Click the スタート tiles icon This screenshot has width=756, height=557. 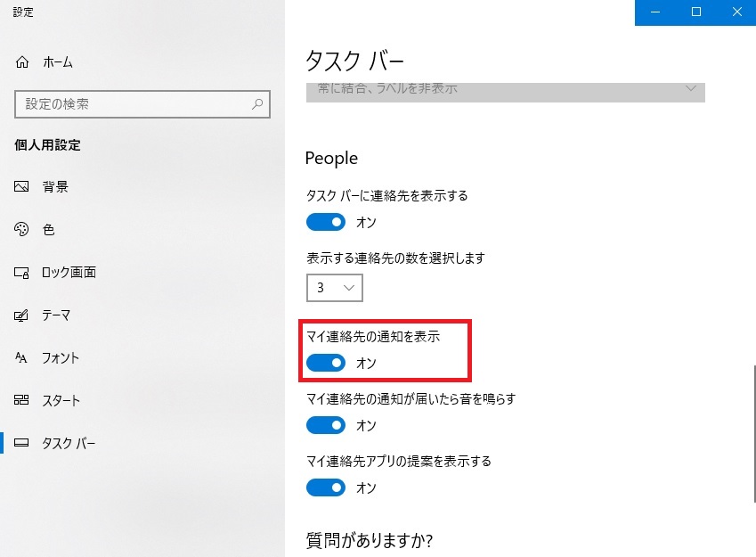21,400
